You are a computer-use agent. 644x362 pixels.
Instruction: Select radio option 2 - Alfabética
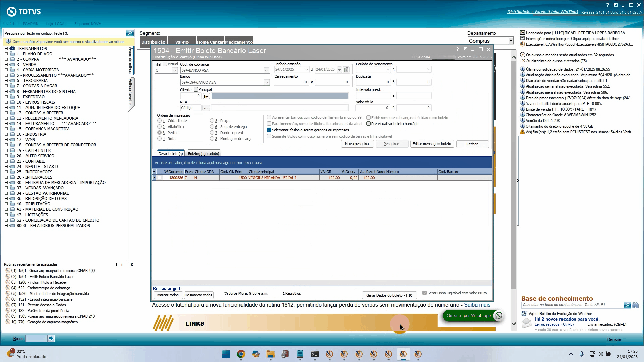click(160, 127)
